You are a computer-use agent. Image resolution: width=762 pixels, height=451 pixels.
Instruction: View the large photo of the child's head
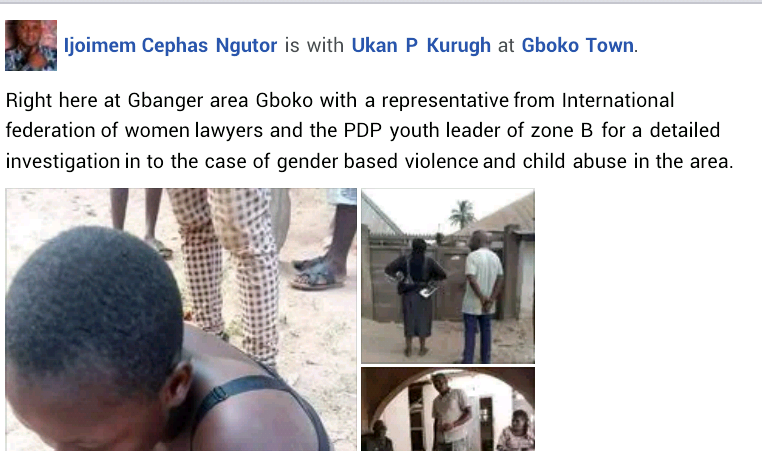(181, 320)
